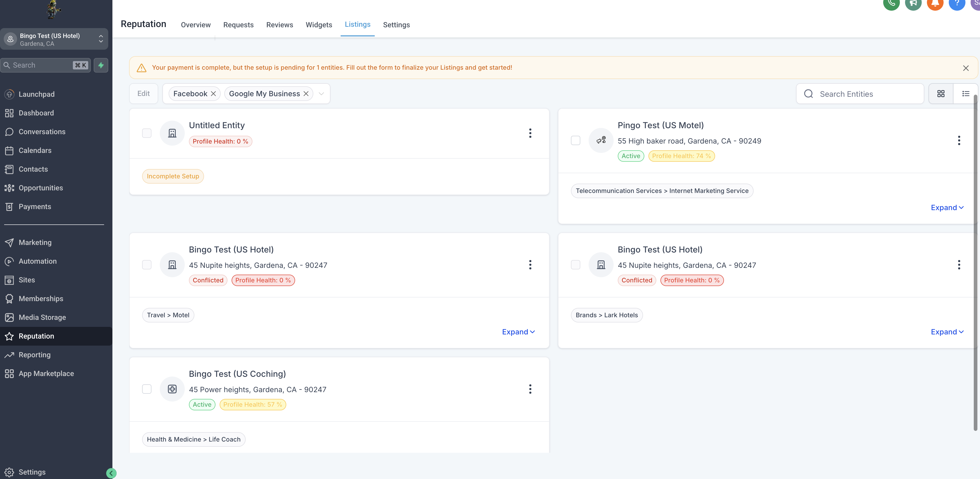Select the Pingo Test (US Motel) checkbox

coord(575,140)
